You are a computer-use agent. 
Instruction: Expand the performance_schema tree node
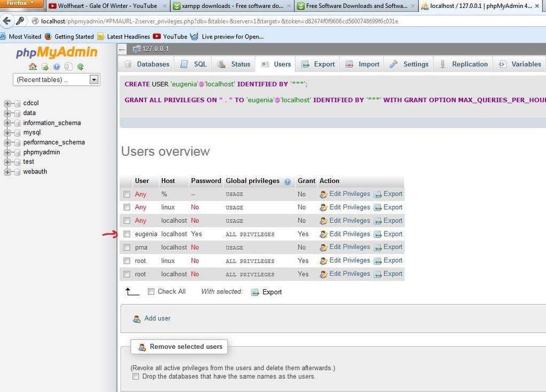click(x=7, y=142)
